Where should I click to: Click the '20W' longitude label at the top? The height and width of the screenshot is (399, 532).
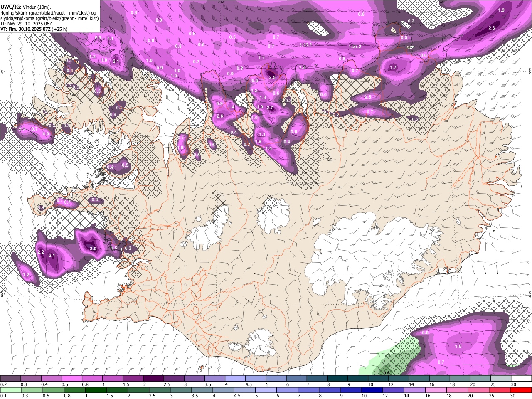click(221, 2)
